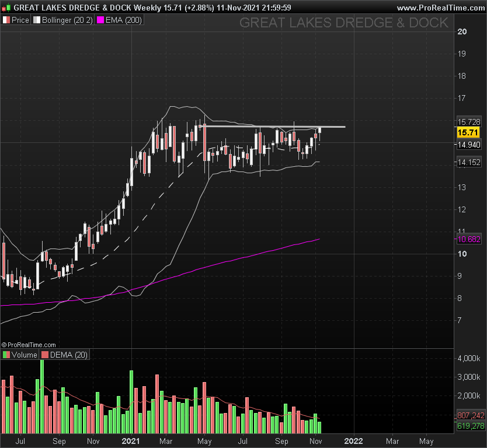487x448 pixels.
Task: Click the 20 price axis label
Action: [x=462, y=32]
